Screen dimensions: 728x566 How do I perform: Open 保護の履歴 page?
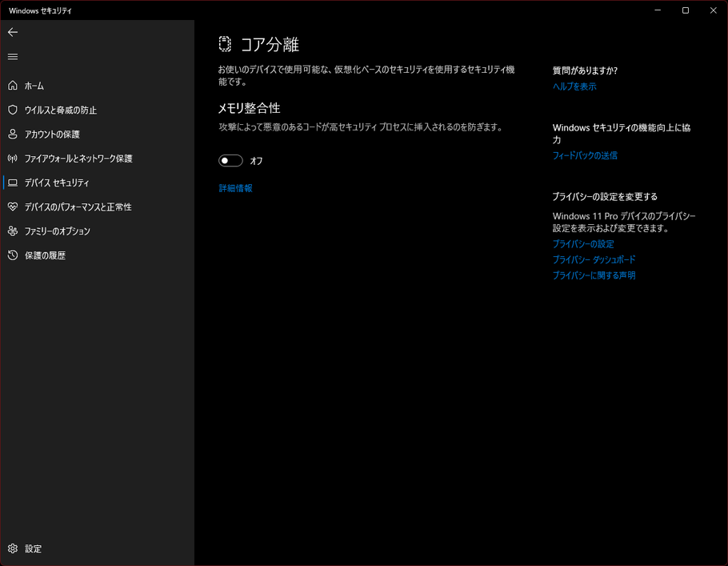97,255
